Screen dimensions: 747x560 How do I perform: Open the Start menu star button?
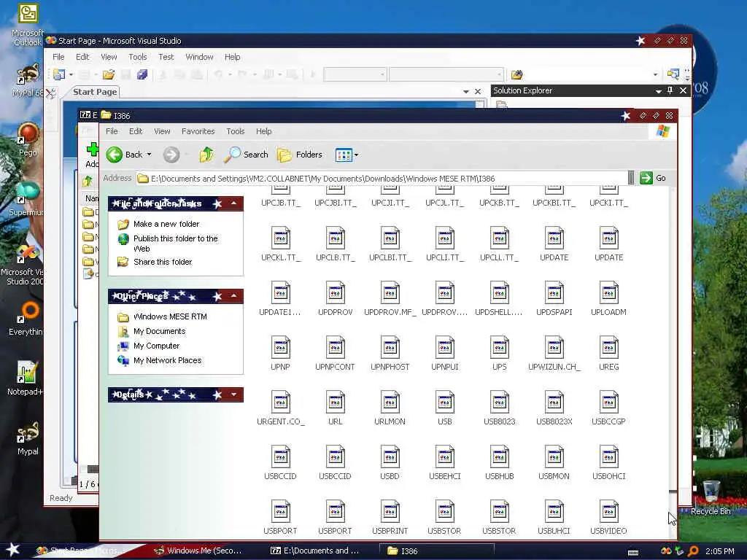click(13, 550)
